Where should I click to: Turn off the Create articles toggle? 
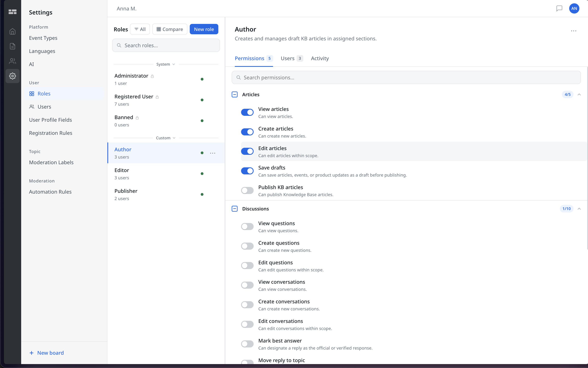pos(247,132)
